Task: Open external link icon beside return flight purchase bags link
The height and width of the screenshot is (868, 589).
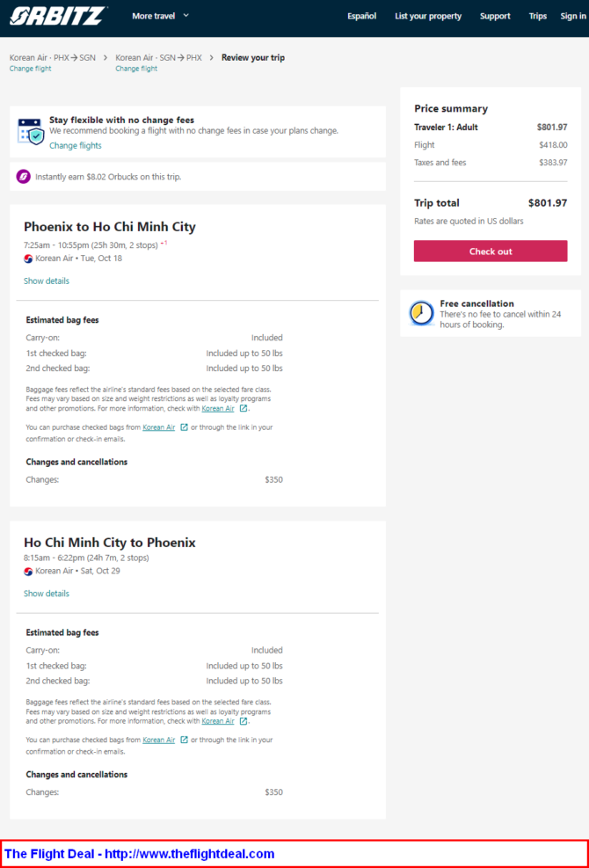Action: click(185, 740)
